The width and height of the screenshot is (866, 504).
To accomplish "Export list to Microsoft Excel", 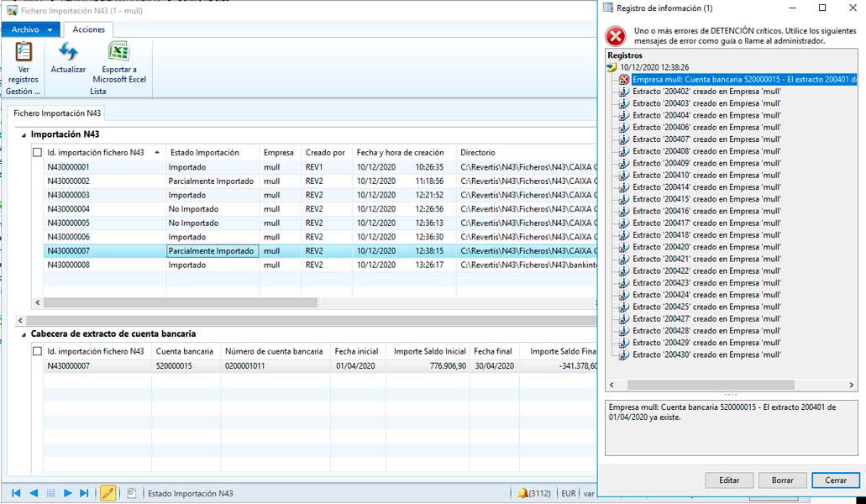I will click(119, 53).
